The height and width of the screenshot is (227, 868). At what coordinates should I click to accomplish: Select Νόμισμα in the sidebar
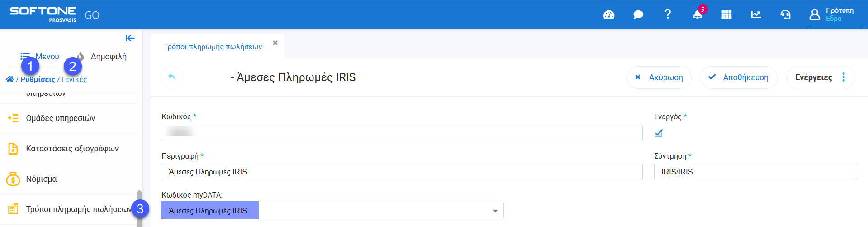(42, 179)
